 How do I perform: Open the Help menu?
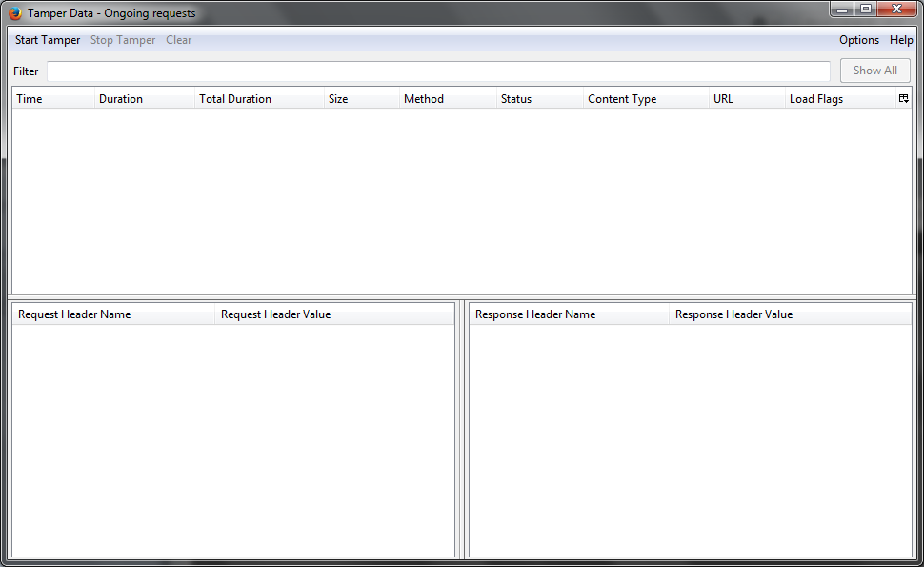tap(900, 40)
